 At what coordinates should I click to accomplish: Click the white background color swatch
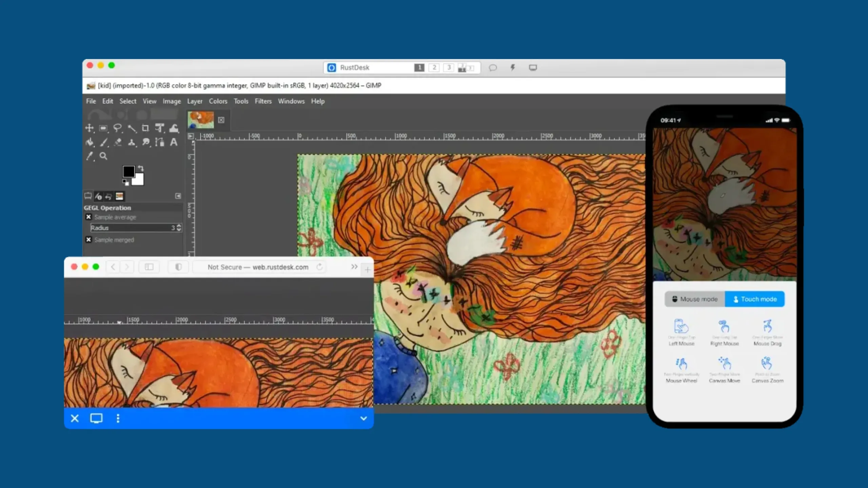coord(139,180)
